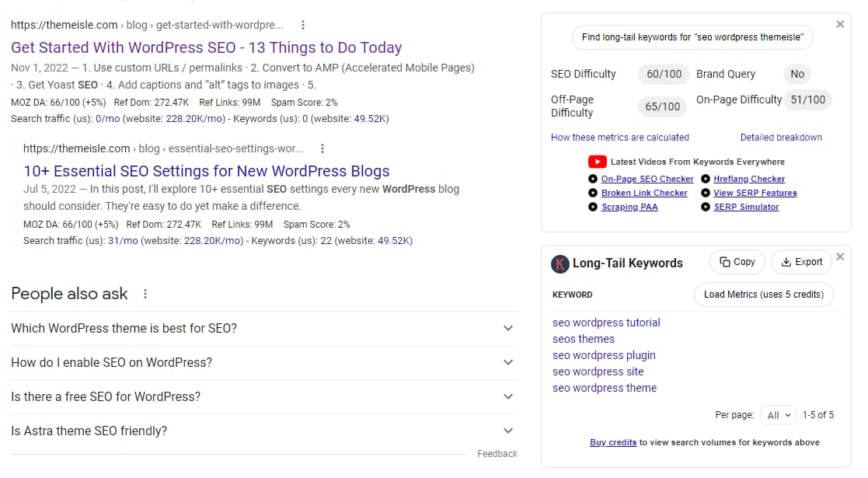Click Feedback under People also ask
Image resolution: width=868 pixels, height=478 pixels.
point(497,454)
